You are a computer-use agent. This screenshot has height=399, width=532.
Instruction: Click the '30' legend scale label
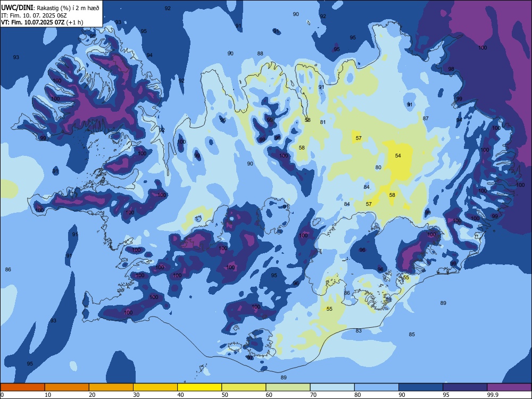coord(136,395)
